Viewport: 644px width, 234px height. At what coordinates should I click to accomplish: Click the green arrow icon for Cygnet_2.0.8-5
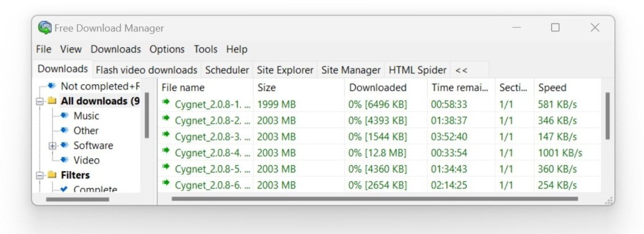pos(166,167)
